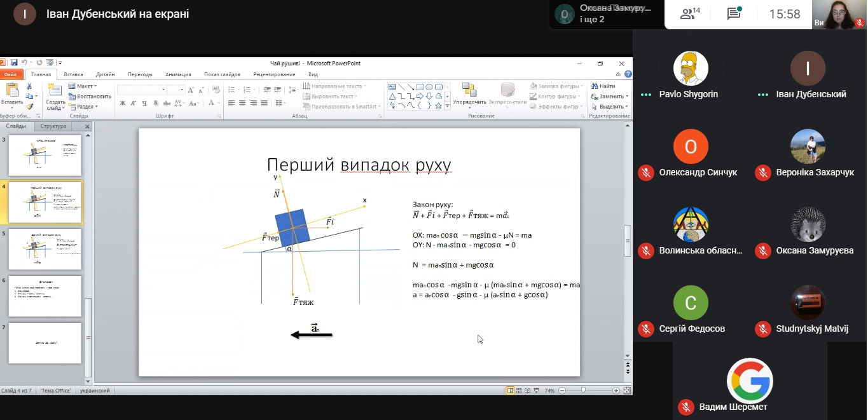Screen dimensions: 868x420
Task: Toggle italic (К) formatting
Action: point(134,103)
